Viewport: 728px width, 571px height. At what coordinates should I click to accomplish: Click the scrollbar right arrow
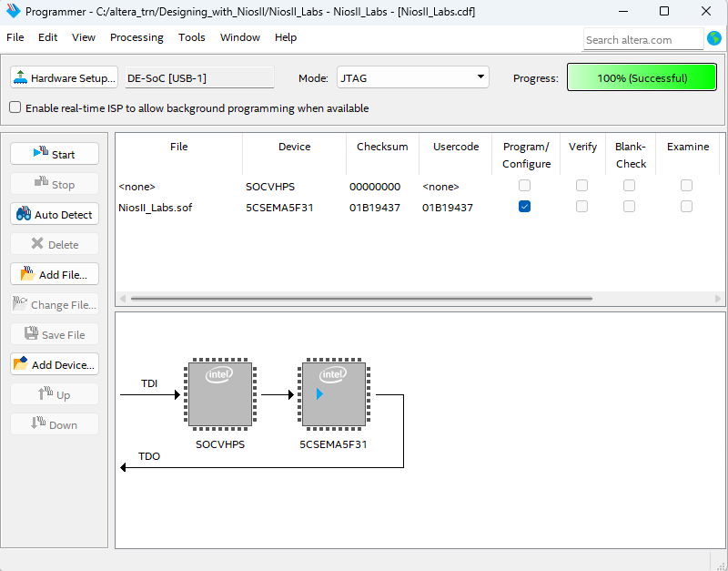(718, 299)
